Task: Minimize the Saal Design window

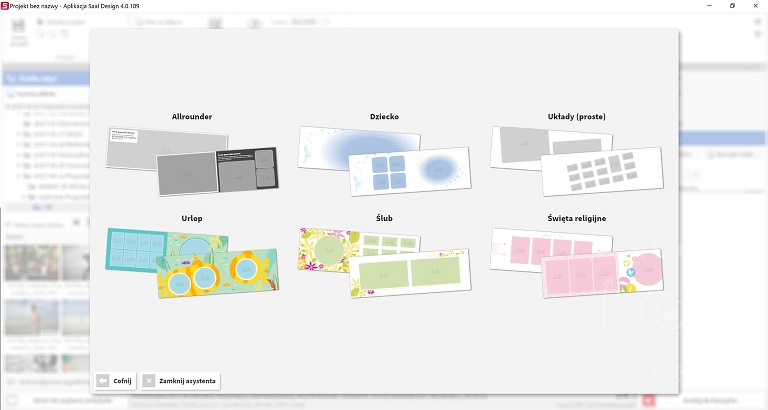Action: pyautogui.click(x=709, y=6)
